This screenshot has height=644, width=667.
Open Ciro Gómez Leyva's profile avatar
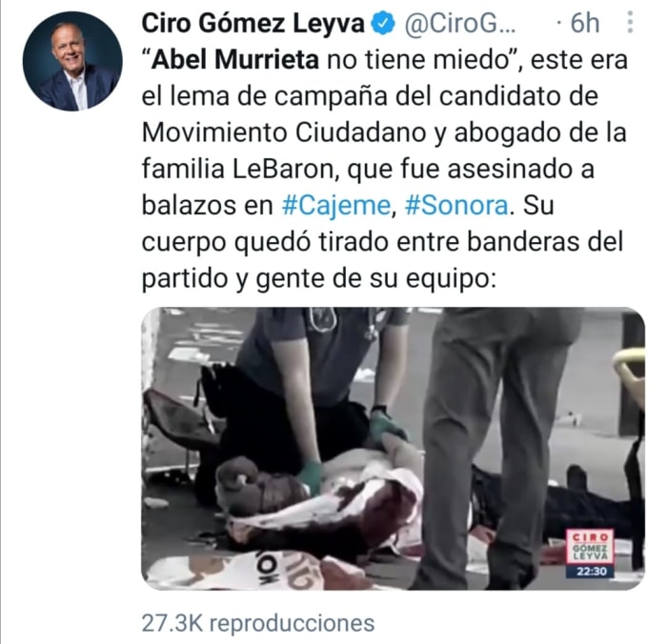[x=72, y=61]
